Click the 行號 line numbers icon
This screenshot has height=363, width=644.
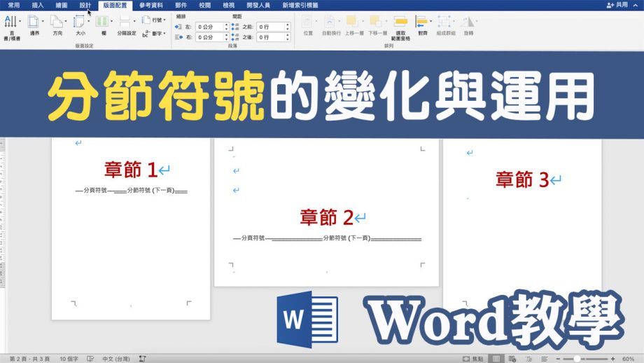pos(146,20)
